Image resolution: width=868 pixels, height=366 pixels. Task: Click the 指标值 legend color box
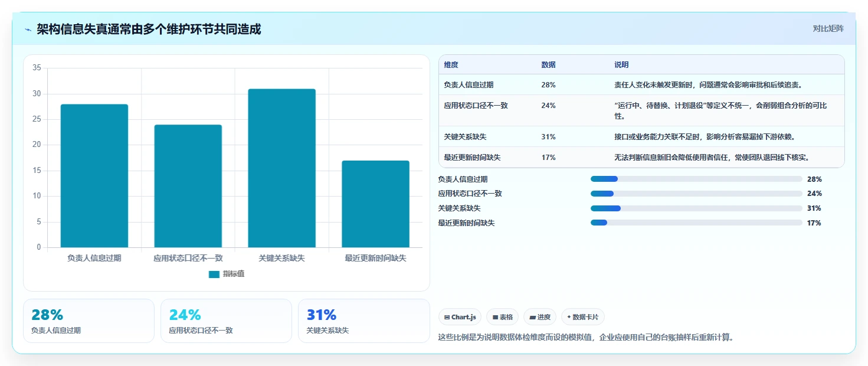click(214, 274)
